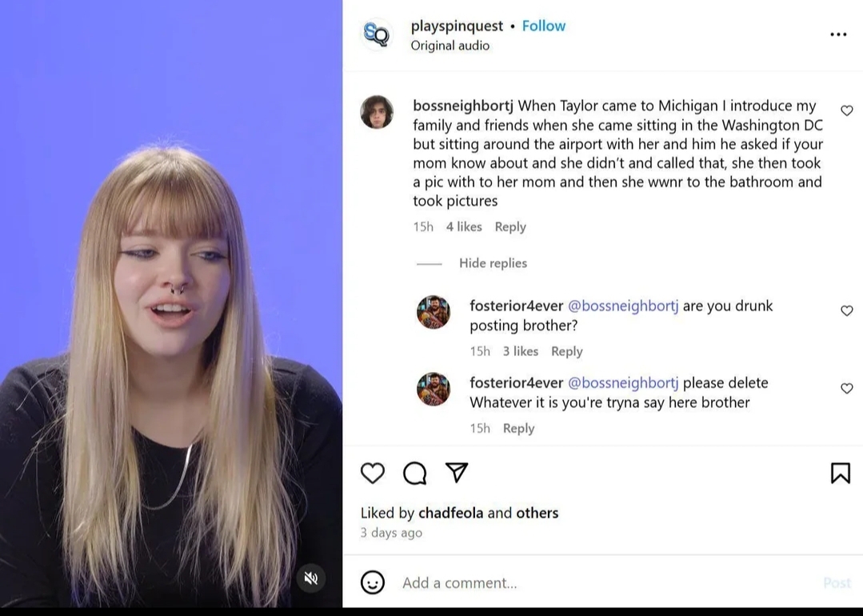The image size is (863, 616).
Task: Collapse the thread with Hide replies
Action: (x=493, y=263)
